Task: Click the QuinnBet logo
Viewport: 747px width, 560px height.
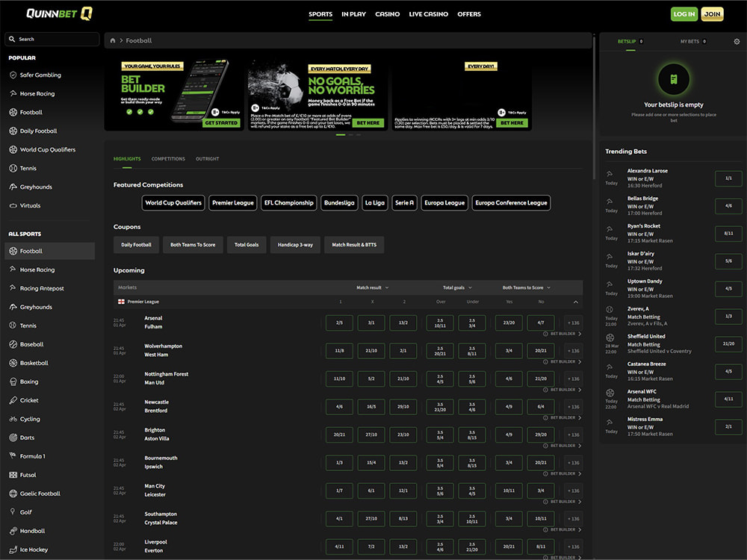Action: coord(59,13)
